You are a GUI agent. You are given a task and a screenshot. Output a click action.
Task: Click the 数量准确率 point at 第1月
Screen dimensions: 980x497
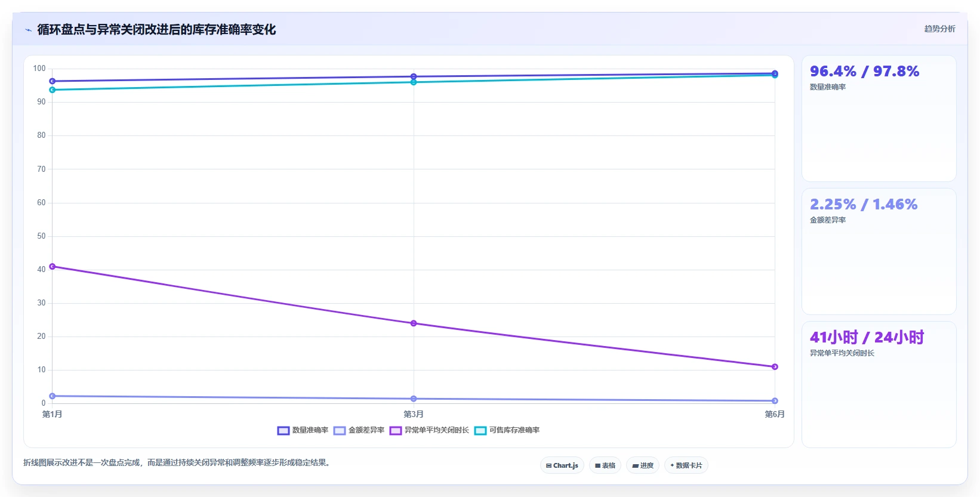(x=53, y=81)
